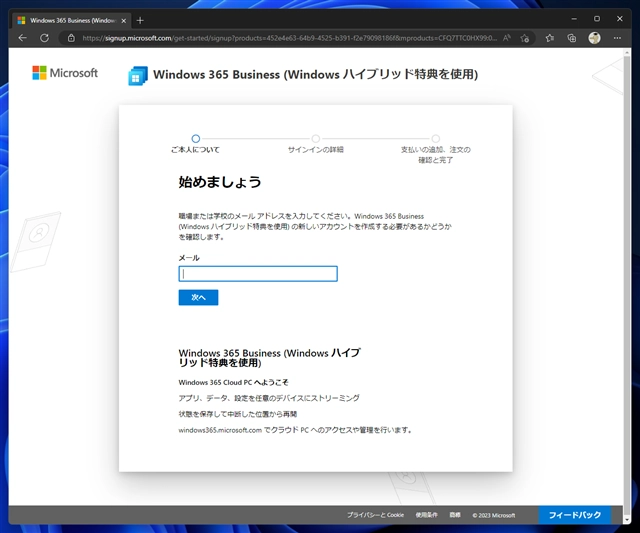Open a new tab with the plus icon
640x533 pixels.
[140, 20]
